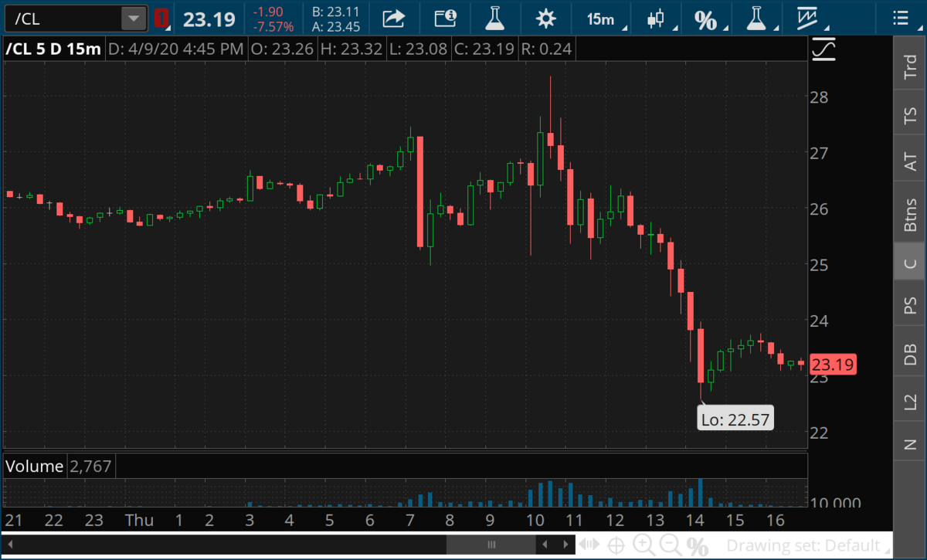Click the red clipboard link badge
The width and height of the screenshot is (927, 560).
pyautogui.click(x=161, y=19)
